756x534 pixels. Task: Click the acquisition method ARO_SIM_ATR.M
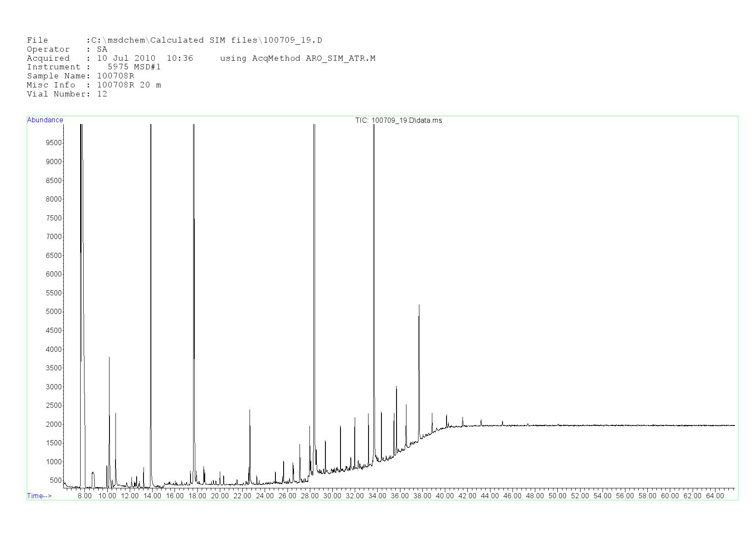[x=341, y=59]
